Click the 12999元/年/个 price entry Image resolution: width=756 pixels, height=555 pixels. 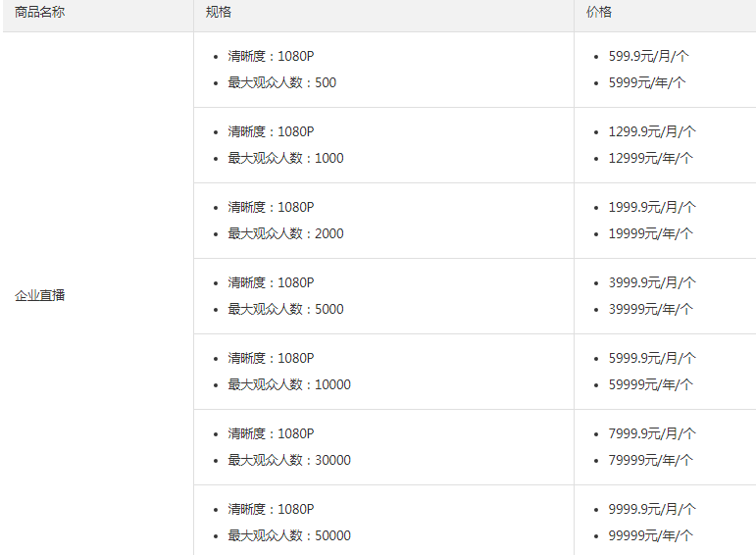[651, 158]
